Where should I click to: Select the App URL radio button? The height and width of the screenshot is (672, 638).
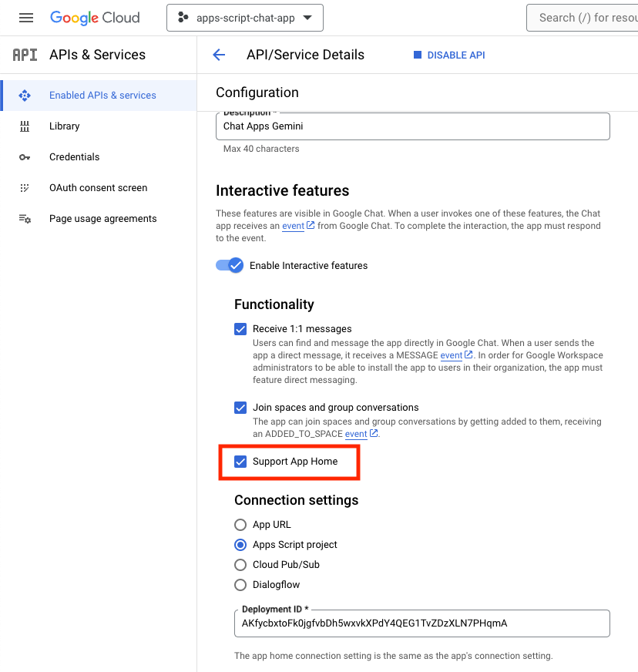(x=240, y=525)
